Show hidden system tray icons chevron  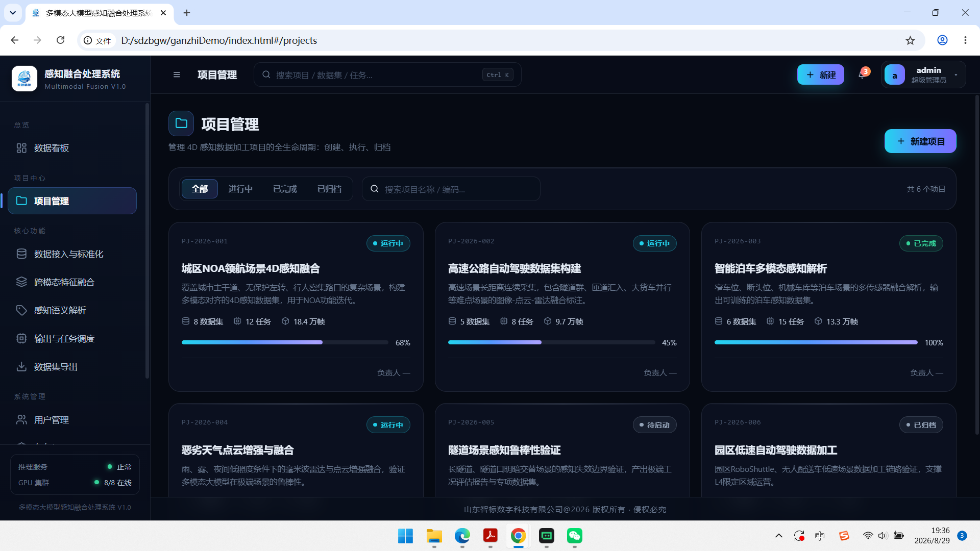(779, 536)
